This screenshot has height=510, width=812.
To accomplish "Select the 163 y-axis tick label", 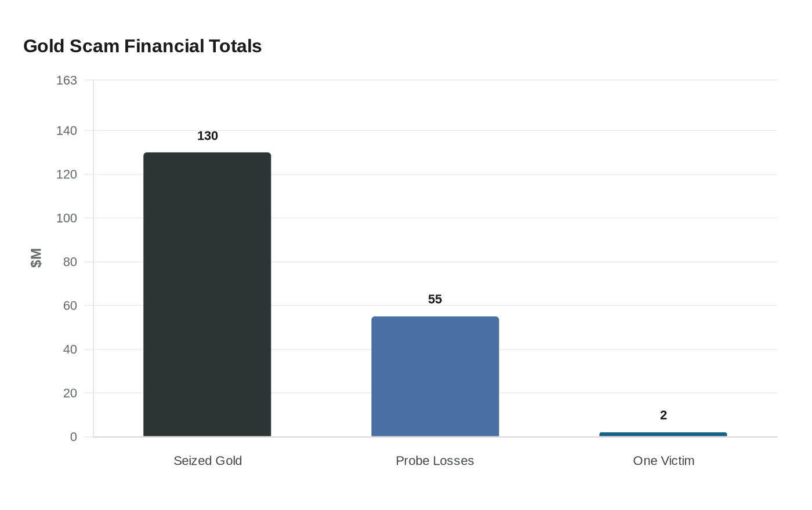I will click(67, 81).
